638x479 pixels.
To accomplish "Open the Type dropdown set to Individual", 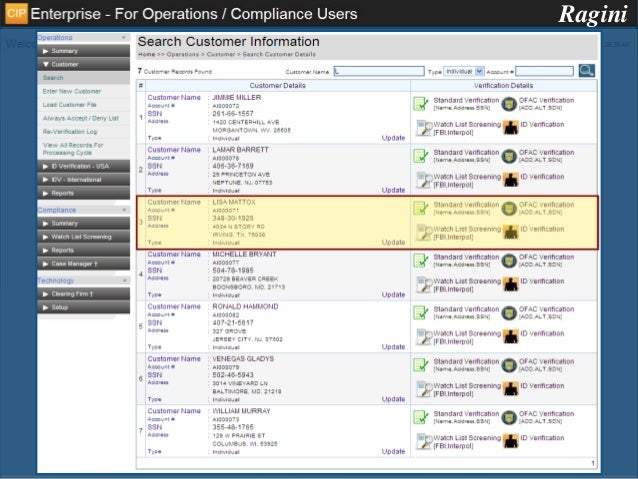I will pos(463,71).
